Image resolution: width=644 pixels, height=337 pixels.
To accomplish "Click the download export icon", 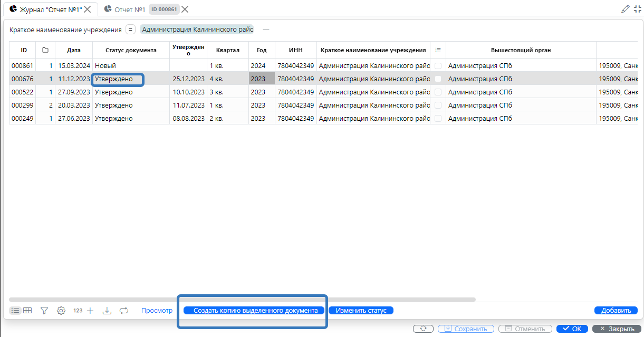I will (x=107, y=311).
